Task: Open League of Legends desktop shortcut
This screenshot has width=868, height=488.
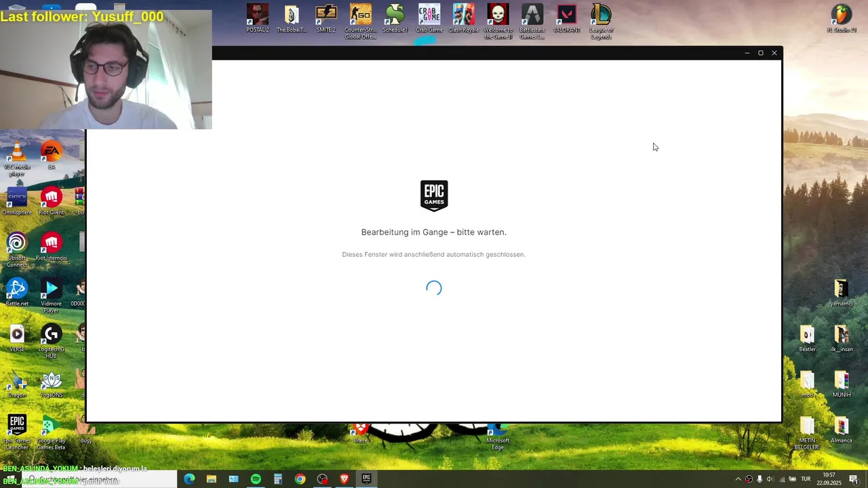Action: coord(601,22)
